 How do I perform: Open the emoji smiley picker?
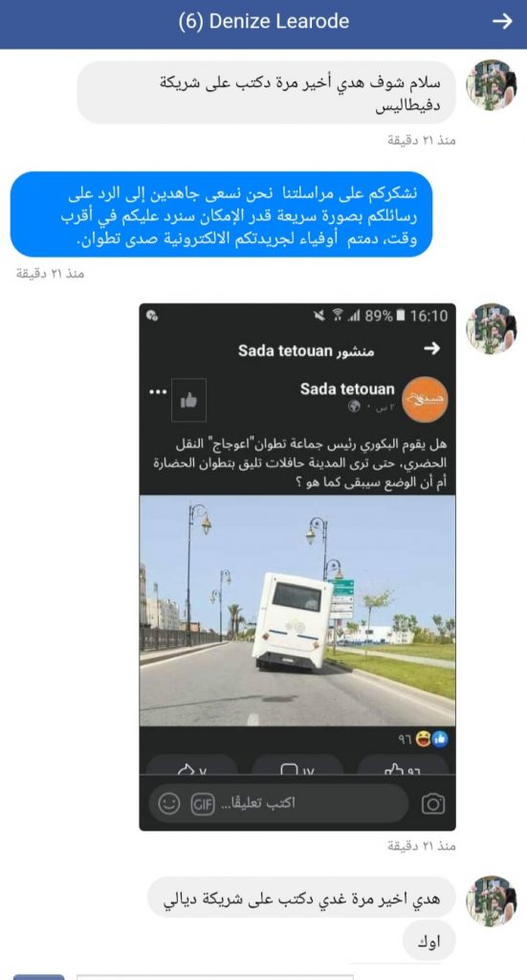pyautogui.click(x=168, y=804)
